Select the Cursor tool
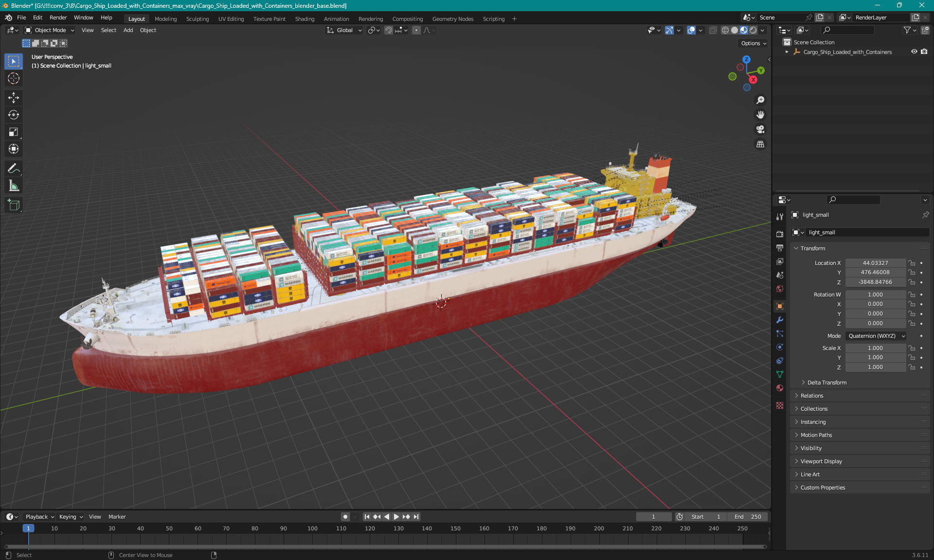934x560 pixels. (14, 78)
